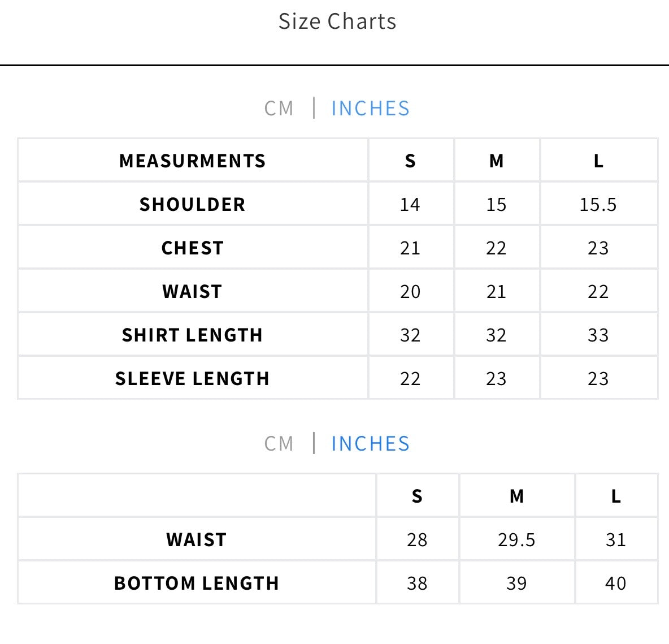Image resolution: width=669 pixels, height=644 pixels.
Task: Click the Size Charts heading
Action: coord(337,21)
